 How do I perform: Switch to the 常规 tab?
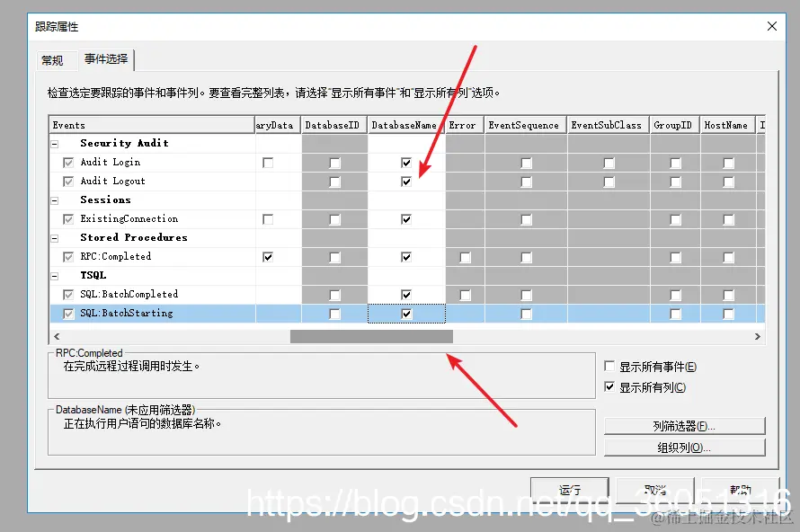click(x=55, y=59)
